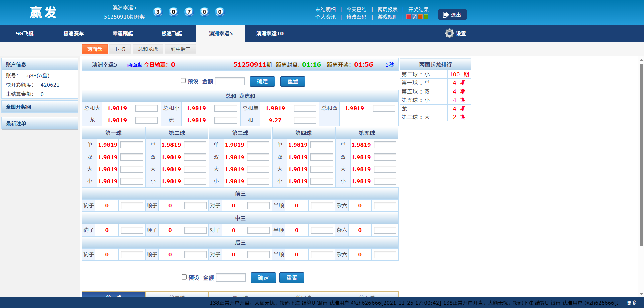Click the scrollbar down arrow
Viewport: 644px width, 308px height.
(641, 294)
